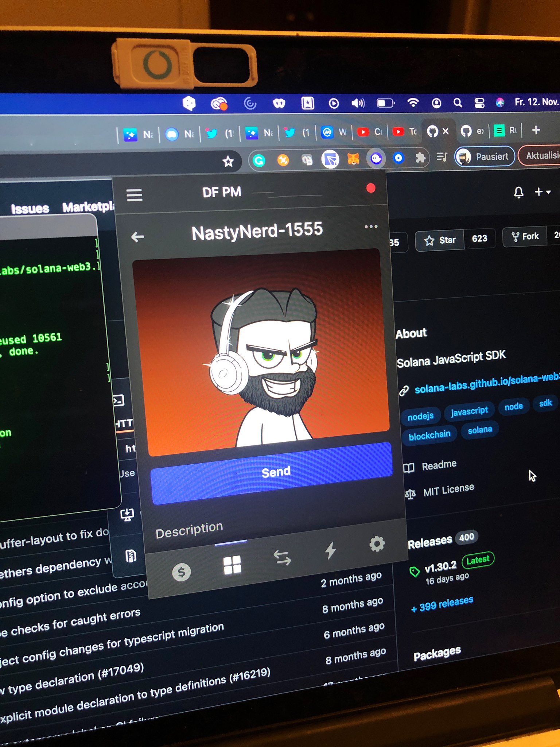Open the media playlist control icon
The width and height of the screenshot is (560, 747).
click(x=442, y=157)
